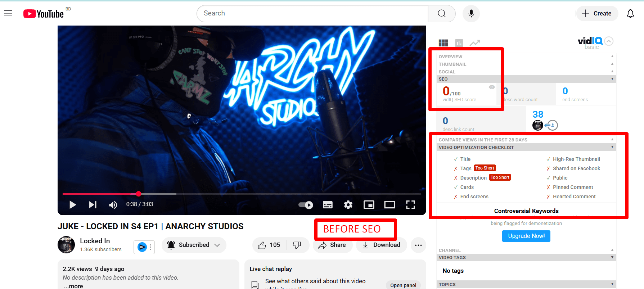Open more actions three-dot menu

418,245
